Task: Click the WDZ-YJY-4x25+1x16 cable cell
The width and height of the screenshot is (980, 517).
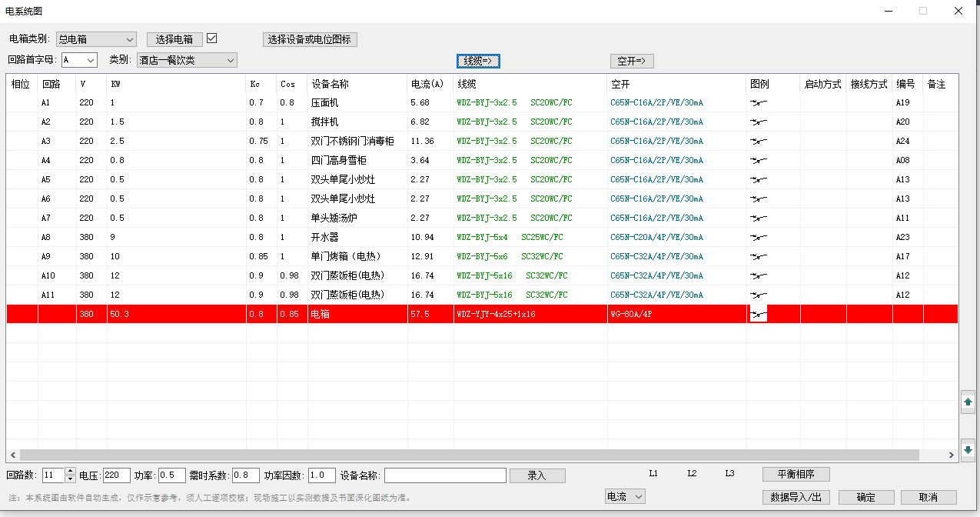Action: pos(530,314)
